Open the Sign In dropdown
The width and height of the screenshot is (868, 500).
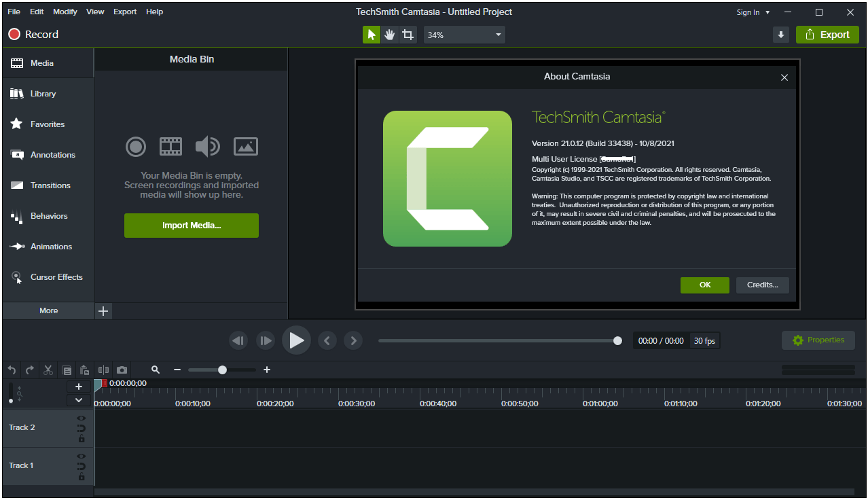point(753,12)
